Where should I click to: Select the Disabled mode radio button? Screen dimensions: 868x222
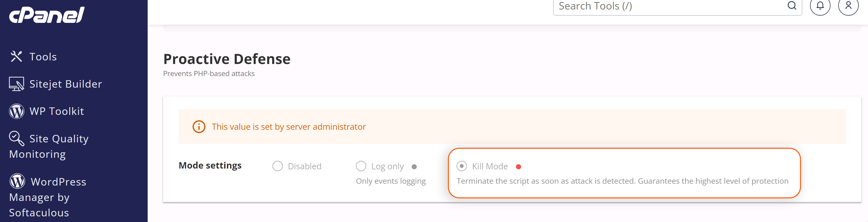click(277, 166)
